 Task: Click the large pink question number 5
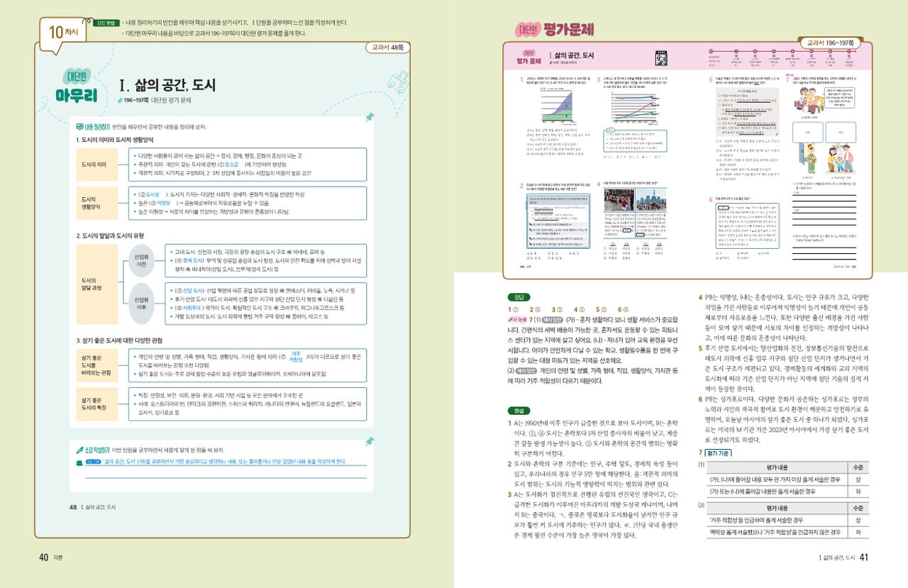coord(711,80)
